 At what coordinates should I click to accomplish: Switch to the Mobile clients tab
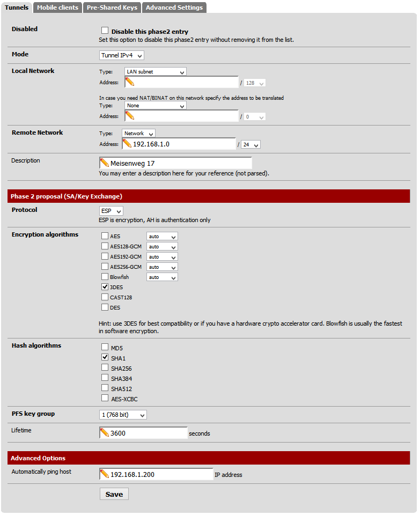pos(58,8)
